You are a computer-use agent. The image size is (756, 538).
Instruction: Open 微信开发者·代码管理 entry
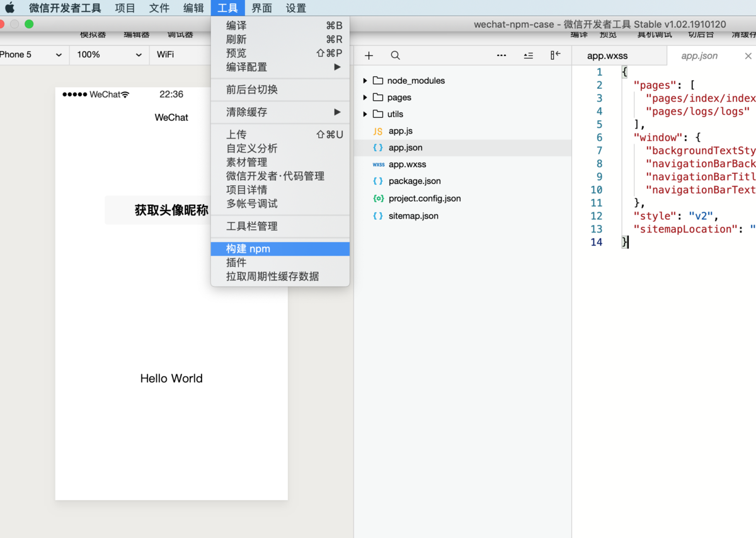[x=280, y=176]
